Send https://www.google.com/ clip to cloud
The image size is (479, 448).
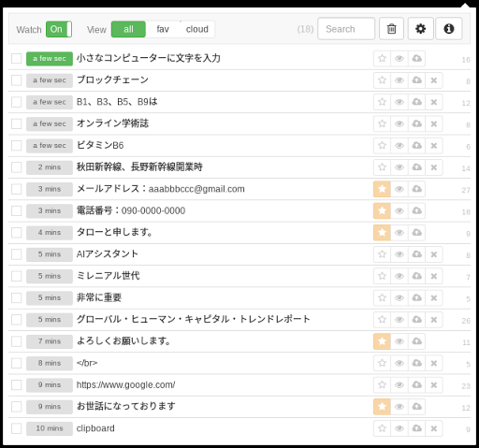click(417, 384)
